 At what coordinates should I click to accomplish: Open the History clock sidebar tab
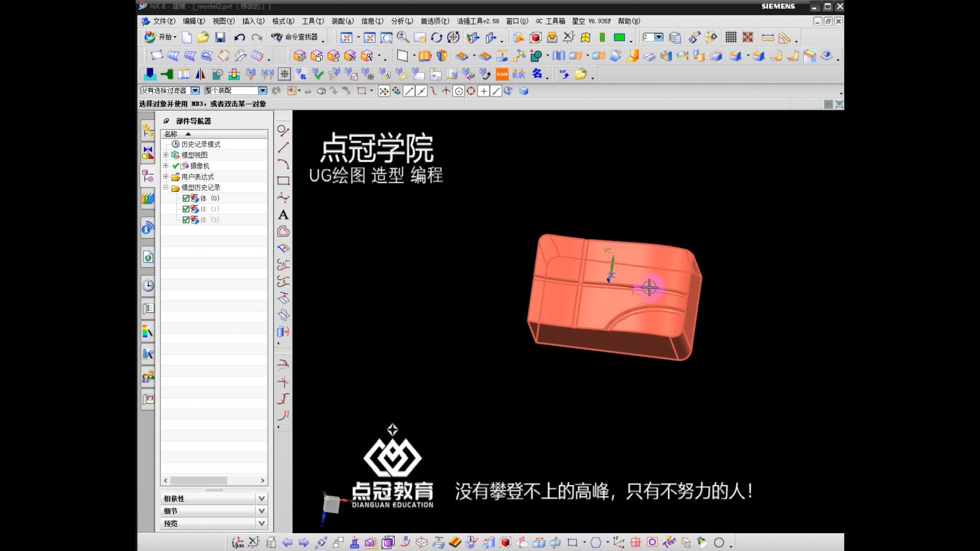[x=148, y=286]
